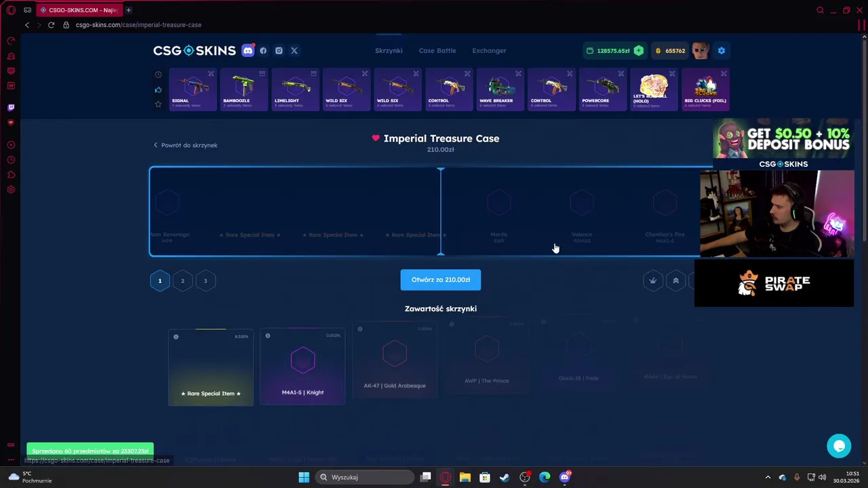Open site settings gear icon in header

coord(722,51)
